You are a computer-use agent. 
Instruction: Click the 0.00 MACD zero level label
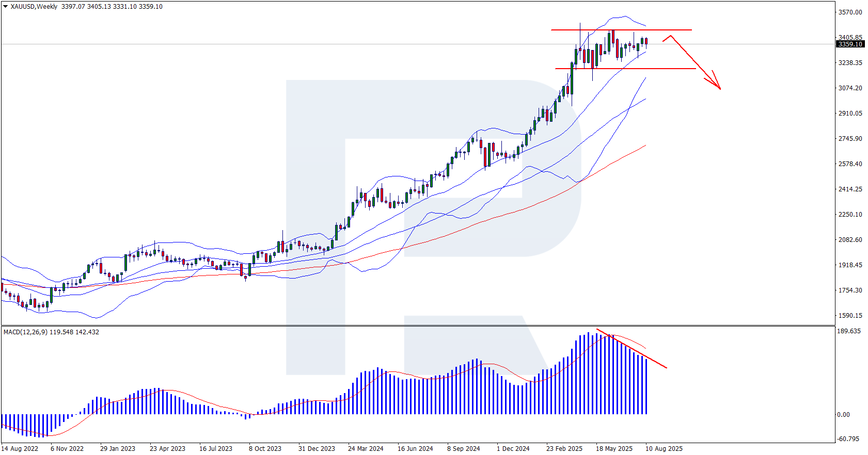point(843,415)
